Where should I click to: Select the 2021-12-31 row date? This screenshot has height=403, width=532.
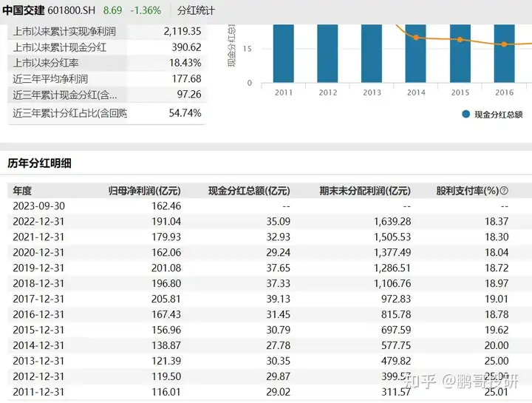[38, 237]
